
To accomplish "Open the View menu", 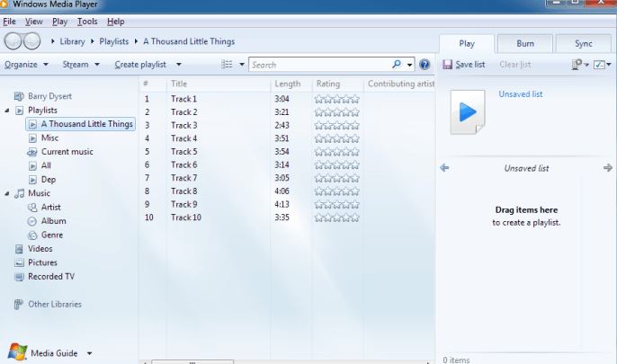I will [34, 22].
